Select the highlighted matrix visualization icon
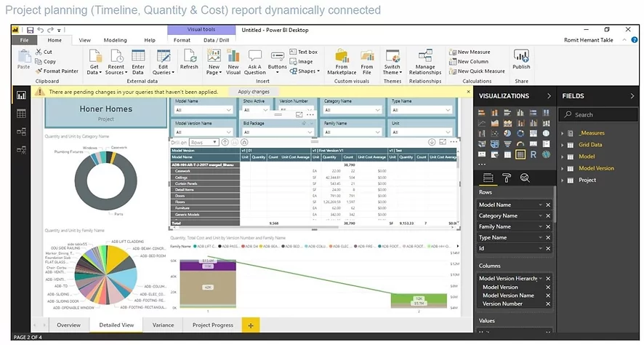Image resolution: width=644 pixels, height=345 pixels. [x=520, y=154]
